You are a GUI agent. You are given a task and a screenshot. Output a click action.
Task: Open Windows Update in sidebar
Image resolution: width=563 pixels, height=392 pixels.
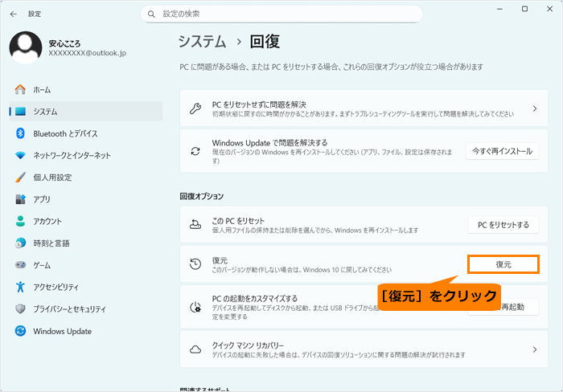click(x=62, y=331)
